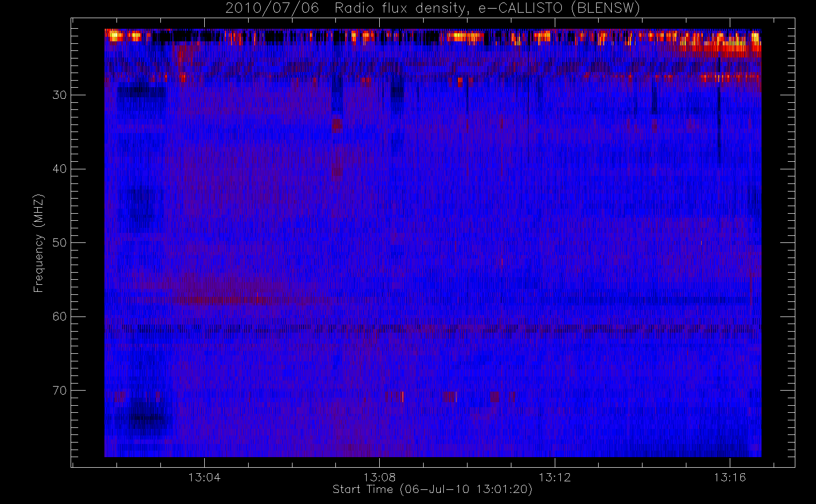Click the 13:12 time tick label
Screen dimensions: 816x504
point(555,477)
